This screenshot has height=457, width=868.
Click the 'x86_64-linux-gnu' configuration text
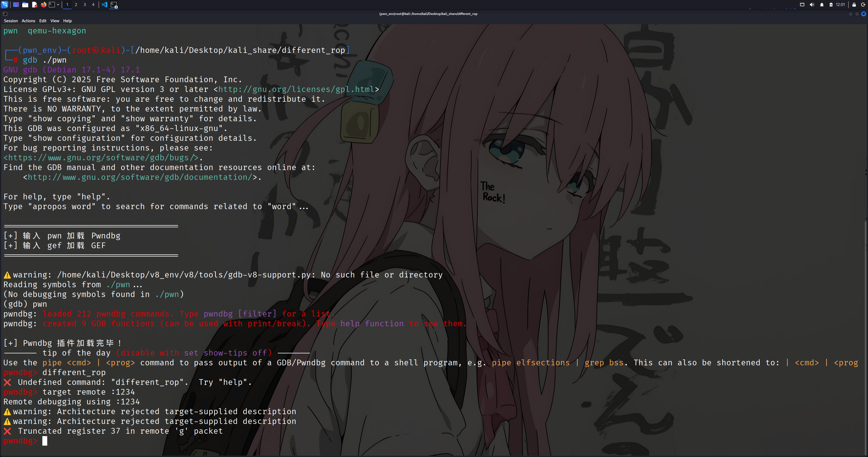click(179, 128)
